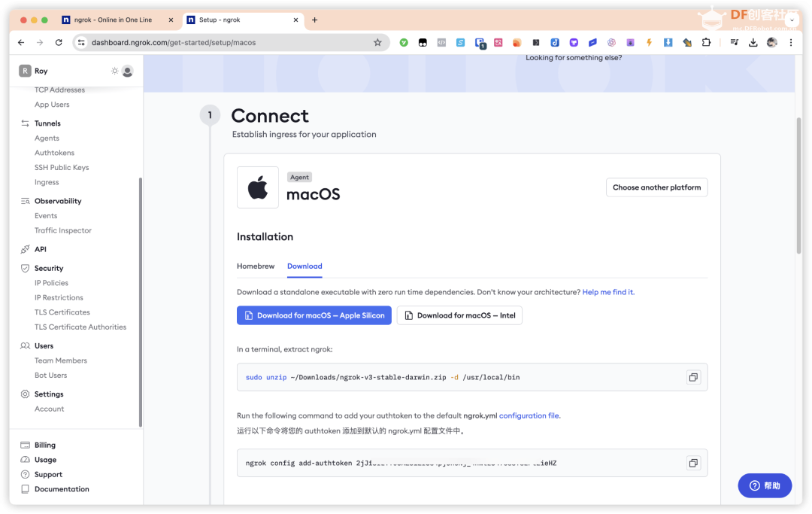Viewport: 812px width, 514px height.
Task: Open TLS Certificate Authorities
Action: point(80,327)
